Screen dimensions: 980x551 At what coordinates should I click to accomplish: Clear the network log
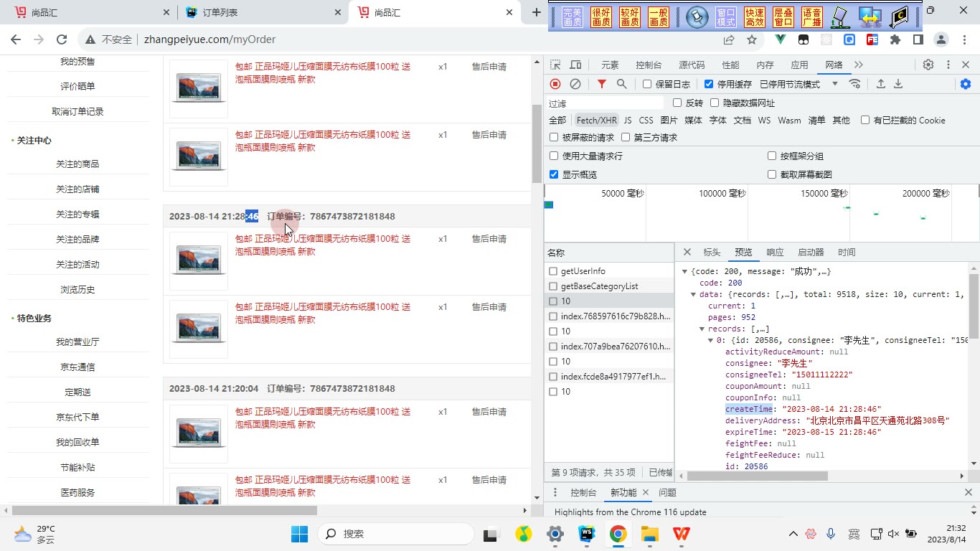575,84
